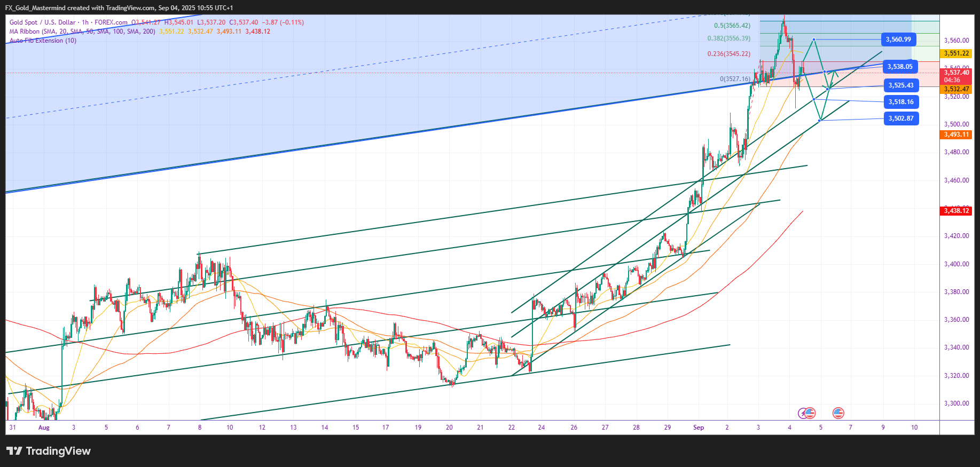Select the 3,538.05 blue price label
The height and width of the screenshot is (467, 980).
click(900, 67)
